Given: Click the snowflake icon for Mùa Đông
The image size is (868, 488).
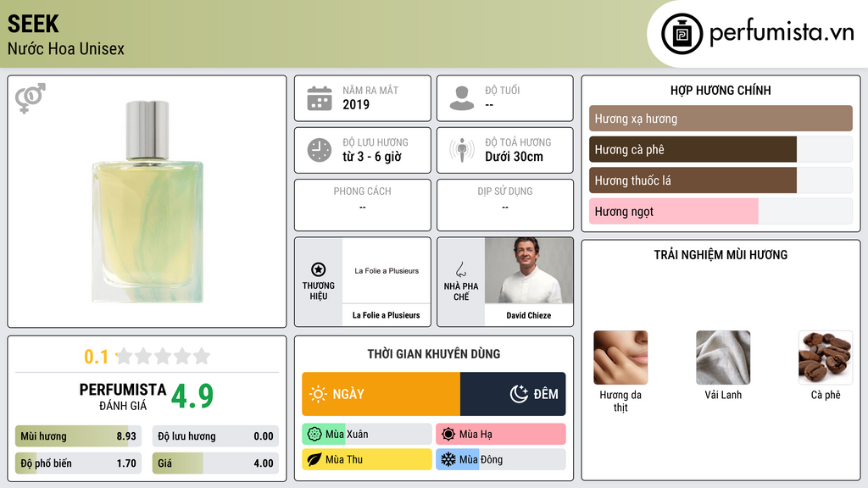Looking at the screenshot, I should (x=448, y=459).
